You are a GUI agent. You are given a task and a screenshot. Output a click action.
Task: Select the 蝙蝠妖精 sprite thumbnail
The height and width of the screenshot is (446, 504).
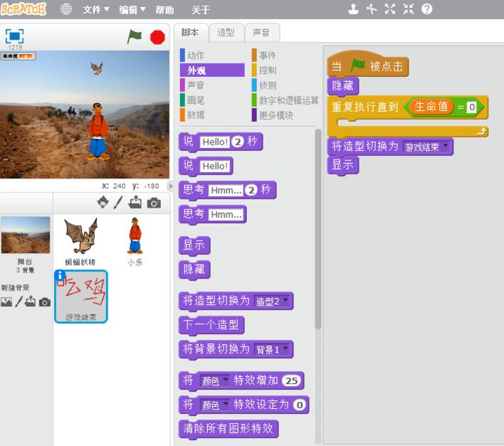80,237
